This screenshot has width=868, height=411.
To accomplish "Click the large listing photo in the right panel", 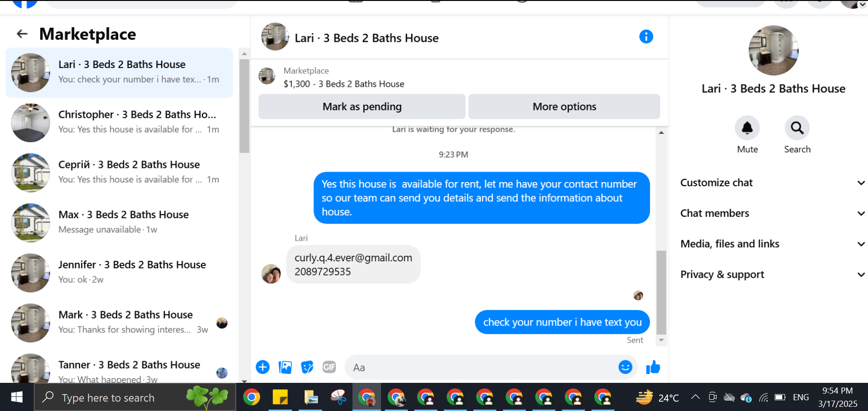I will (x=773, y=50).
